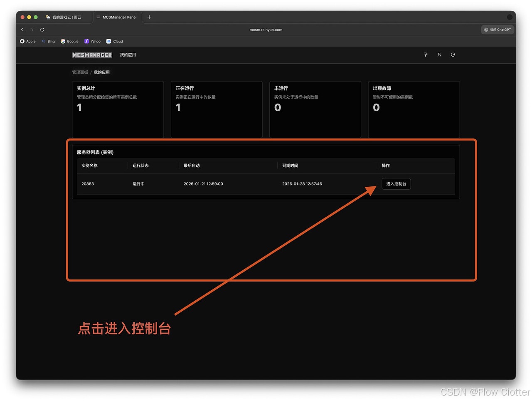Open a new browser tab
The width and height of the screenshot is (532, 401).
click(149, 17)
